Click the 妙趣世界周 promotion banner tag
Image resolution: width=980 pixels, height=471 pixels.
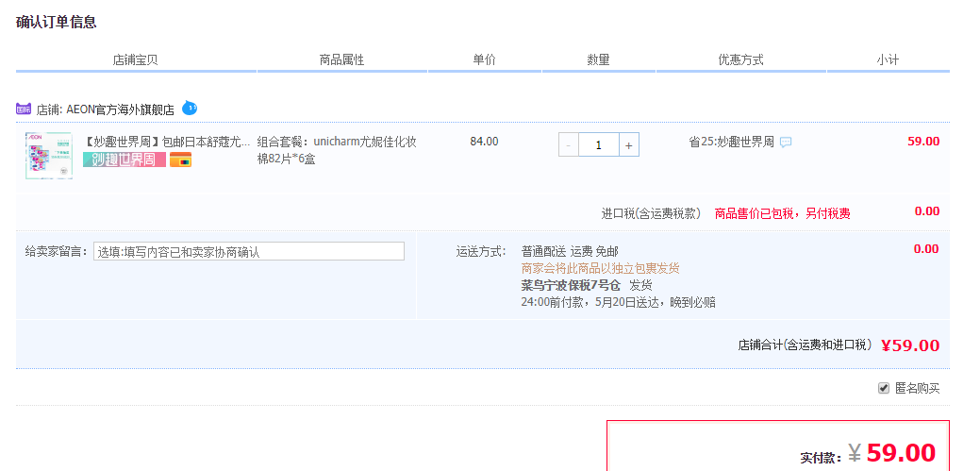124,160
